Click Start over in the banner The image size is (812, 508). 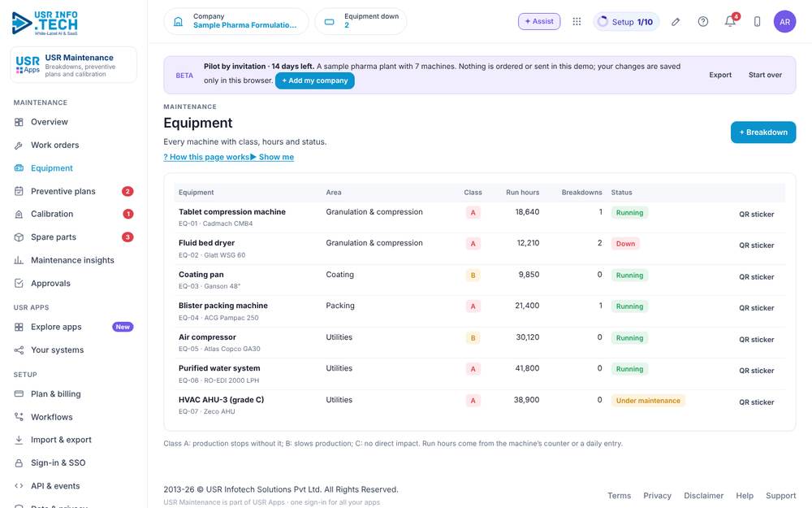tap(765, 75)
